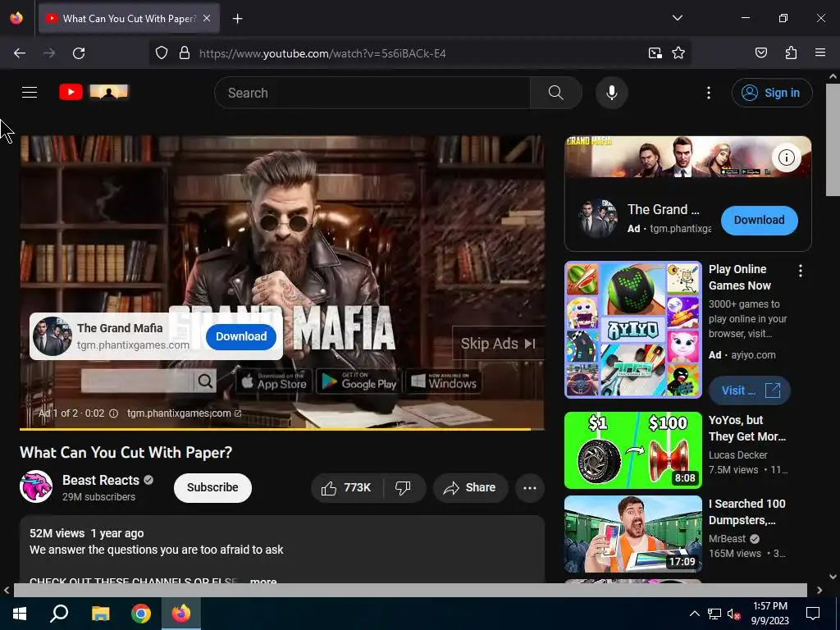Screen dimensions: 840x630
Task: Open ad info circle icon on banner
Action: pyautogui.click(x=786, y=157)
